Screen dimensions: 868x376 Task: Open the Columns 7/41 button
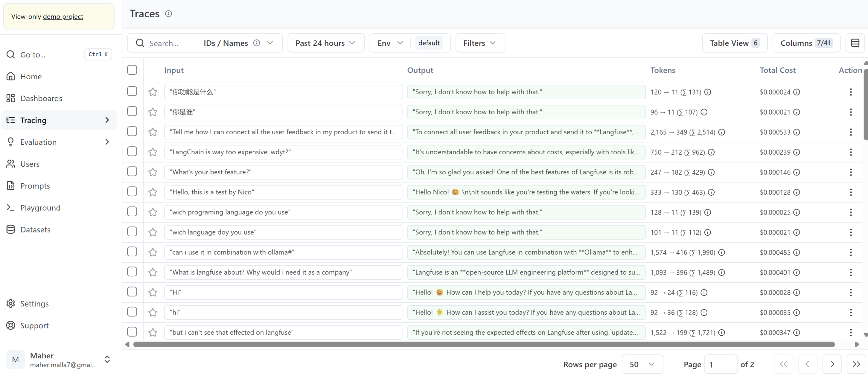tap(806, 43)
